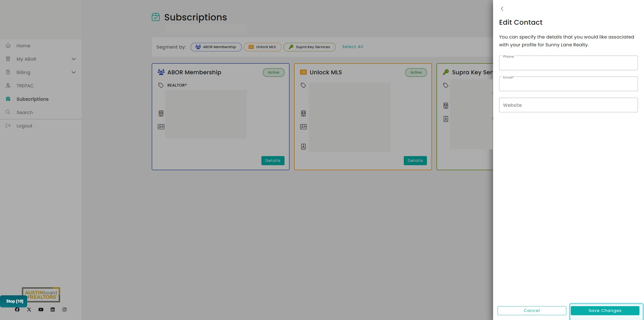Click the Subscriptions page title

click(195, 17)
